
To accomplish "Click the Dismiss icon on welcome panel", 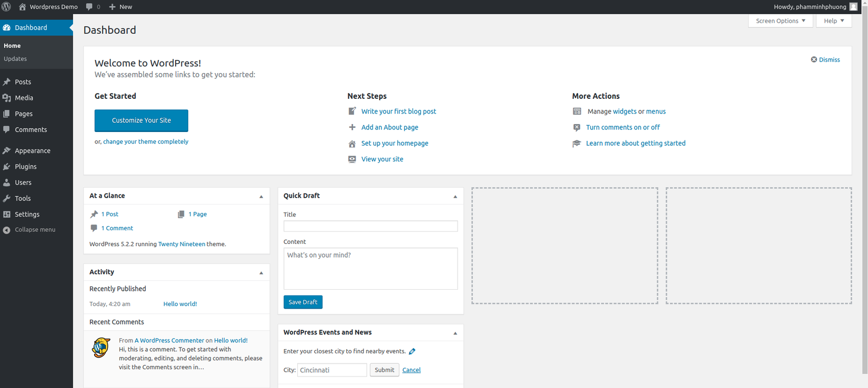I will pos(814,59).
